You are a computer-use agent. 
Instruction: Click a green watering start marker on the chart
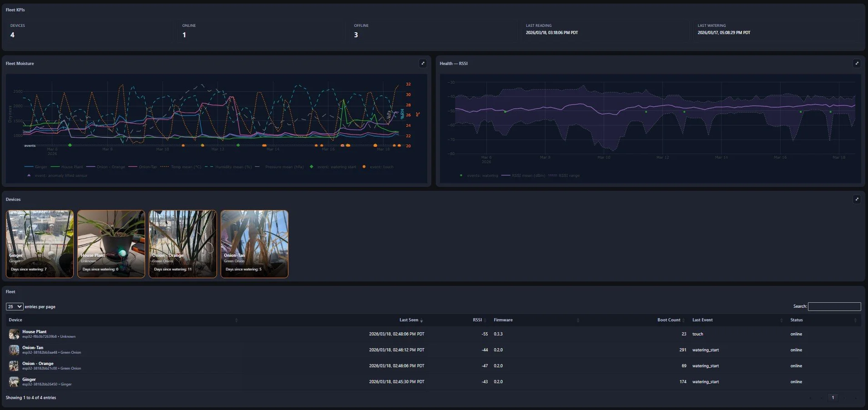[x=70, y=145]
